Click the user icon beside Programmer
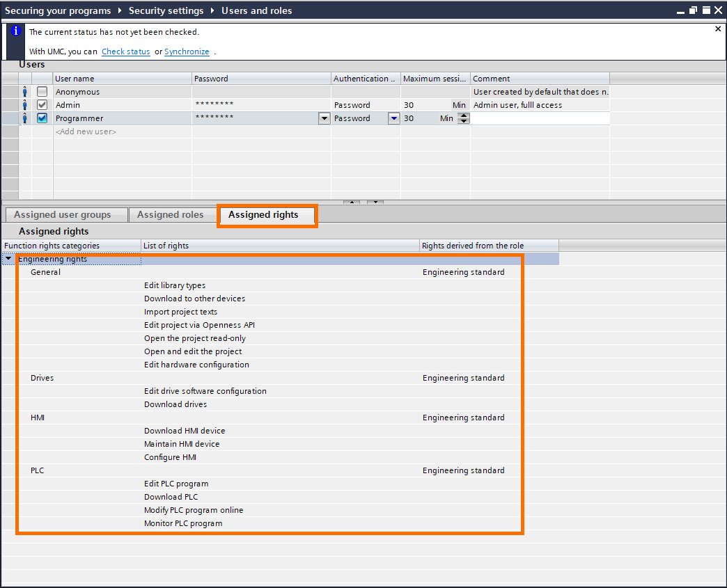Image resolution: width=727 pixels, height=588 pixels. pos(25,118)
